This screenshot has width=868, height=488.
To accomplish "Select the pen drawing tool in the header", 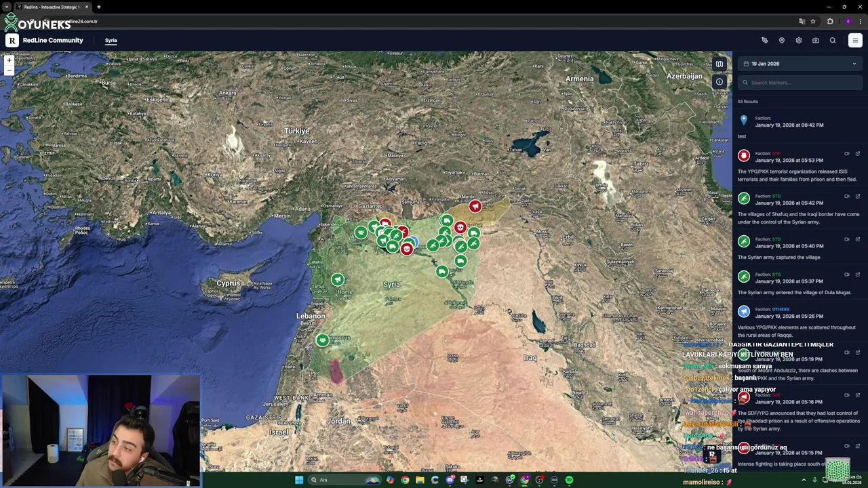I will click(x=765, y=41).
